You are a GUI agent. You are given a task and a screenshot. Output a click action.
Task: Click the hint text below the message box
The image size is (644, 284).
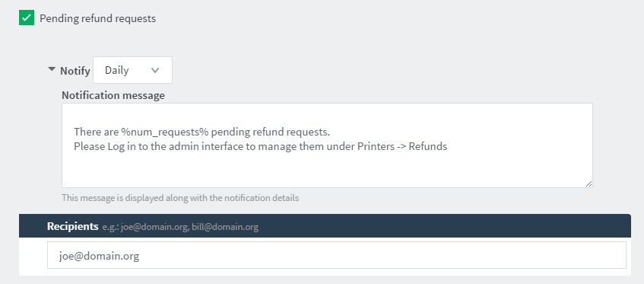coord(180,198)
